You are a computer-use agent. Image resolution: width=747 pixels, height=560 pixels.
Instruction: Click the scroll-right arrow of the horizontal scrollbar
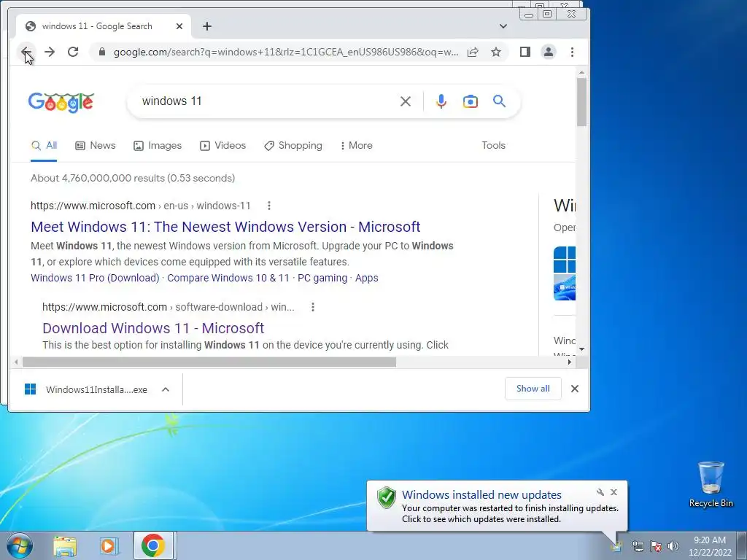pos(569,362)
